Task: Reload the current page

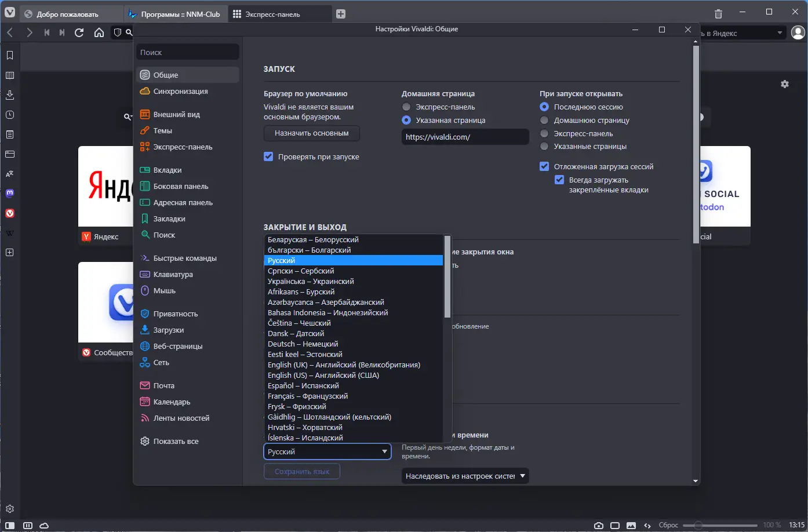Action: pos(79,33)
